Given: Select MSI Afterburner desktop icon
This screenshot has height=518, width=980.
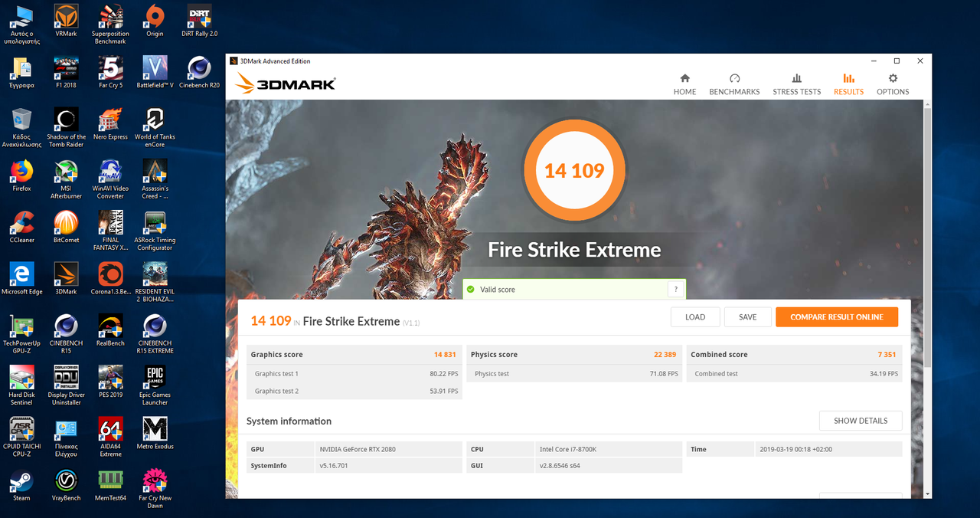Looking at the screenshot, I should (66, 179).
